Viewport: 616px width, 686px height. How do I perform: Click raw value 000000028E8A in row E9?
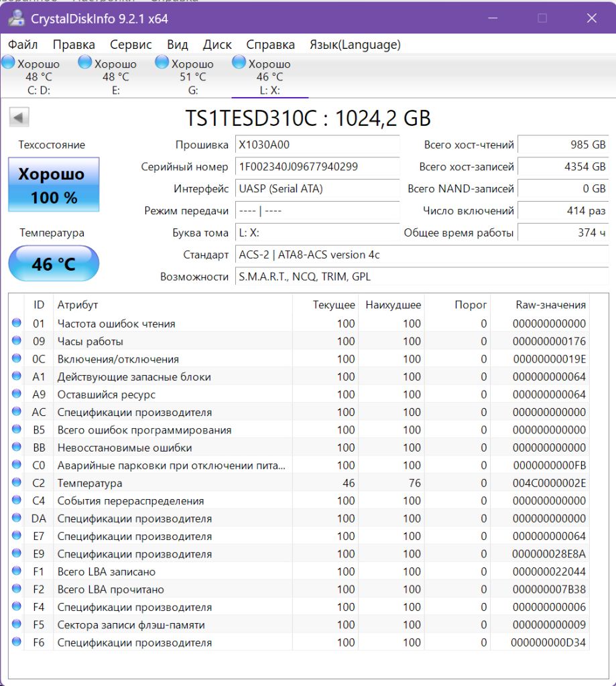pos(548,554)
